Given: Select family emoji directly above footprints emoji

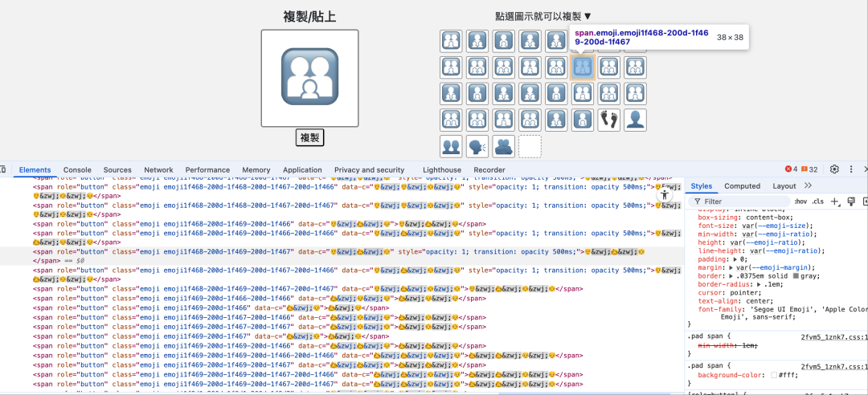Looking at the screenshot, I should tap(609, 93).
